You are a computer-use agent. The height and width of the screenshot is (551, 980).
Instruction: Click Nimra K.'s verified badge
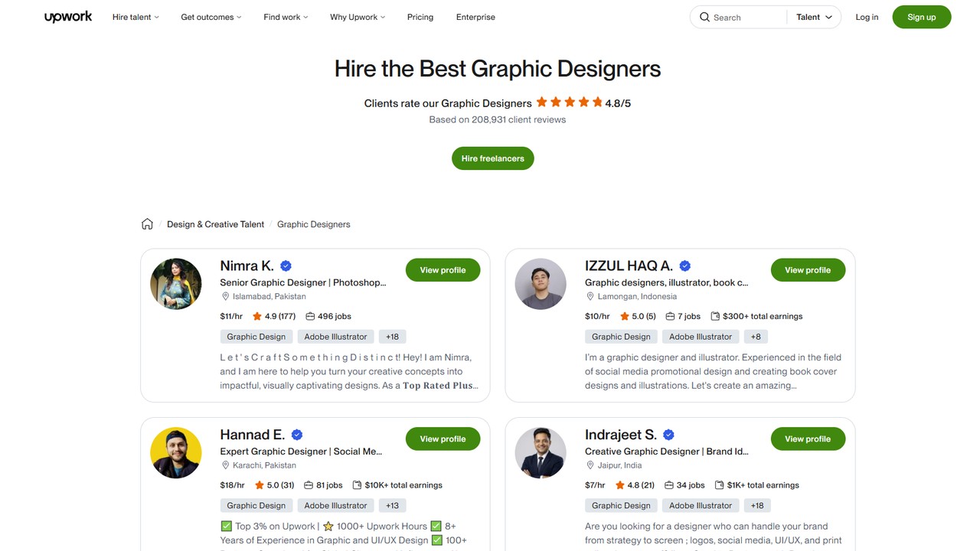click(x=286, y=266)
